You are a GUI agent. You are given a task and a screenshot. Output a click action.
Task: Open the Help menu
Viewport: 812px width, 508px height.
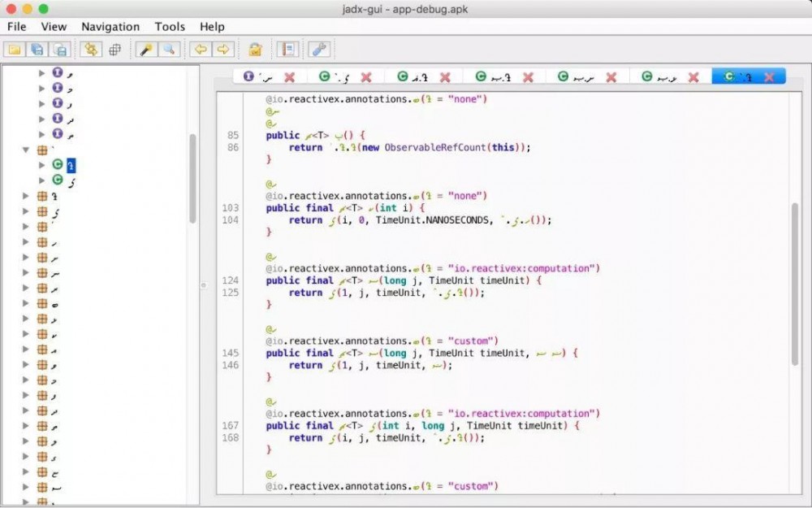pyautogui.click(x=212, y=27)
